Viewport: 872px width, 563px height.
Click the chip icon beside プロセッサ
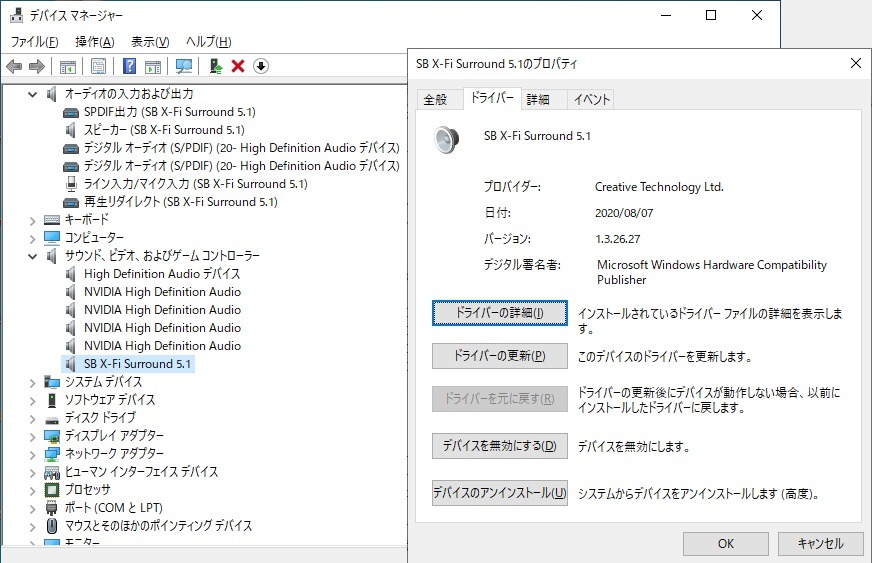pyautogui.click(x=52, y=490)
